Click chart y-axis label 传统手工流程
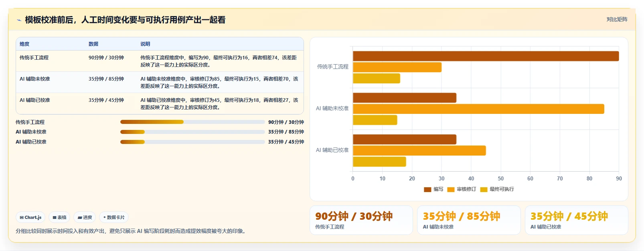The image size is (644, 251). [x=333, y=67]
